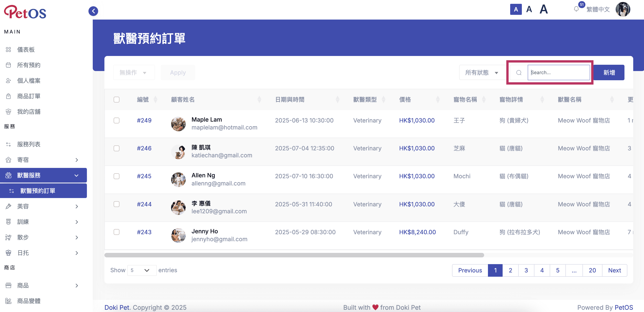Click the 新增 button
The height and width of the screenshot is (312, 644).
pos(609,73)
